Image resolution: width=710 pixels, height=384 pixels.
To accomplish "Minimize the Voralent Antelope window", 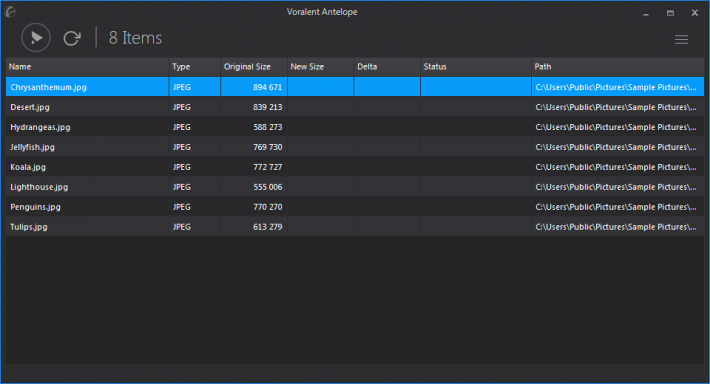I will 646,13.
